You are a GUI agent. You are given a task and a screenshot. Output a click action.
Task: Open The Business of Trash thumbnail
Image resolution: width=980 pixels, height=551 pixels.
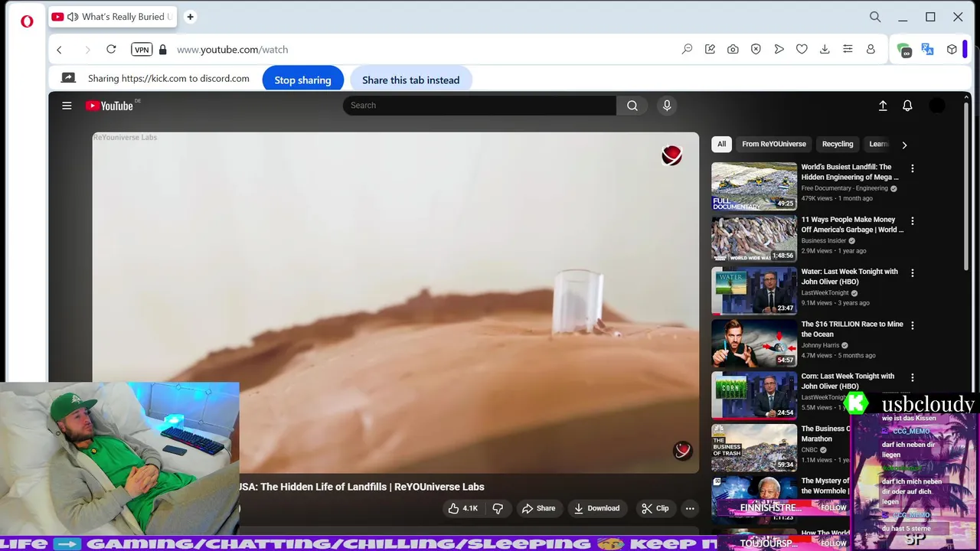tap(754, 448)
